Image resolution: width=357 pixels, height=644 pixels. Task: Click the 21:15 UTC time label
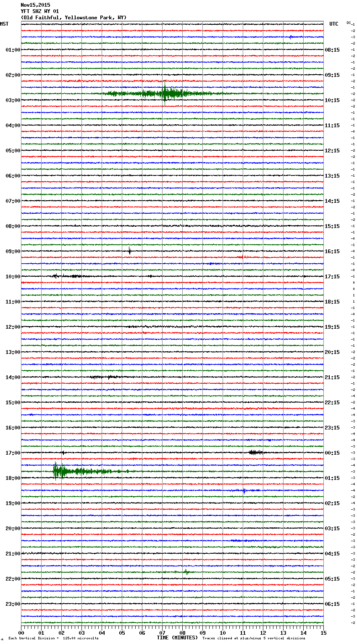tap(332, 377)
